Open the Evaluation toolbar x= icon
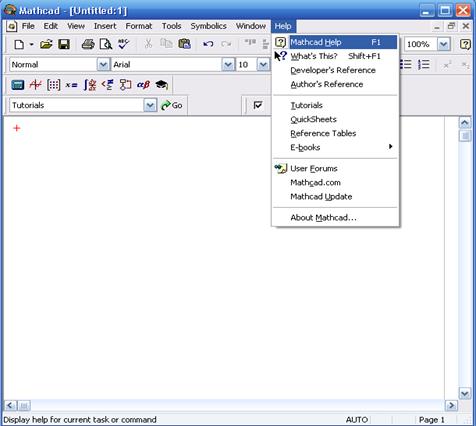Viewport: 476px width, 426px height. (x=71, y=85)
